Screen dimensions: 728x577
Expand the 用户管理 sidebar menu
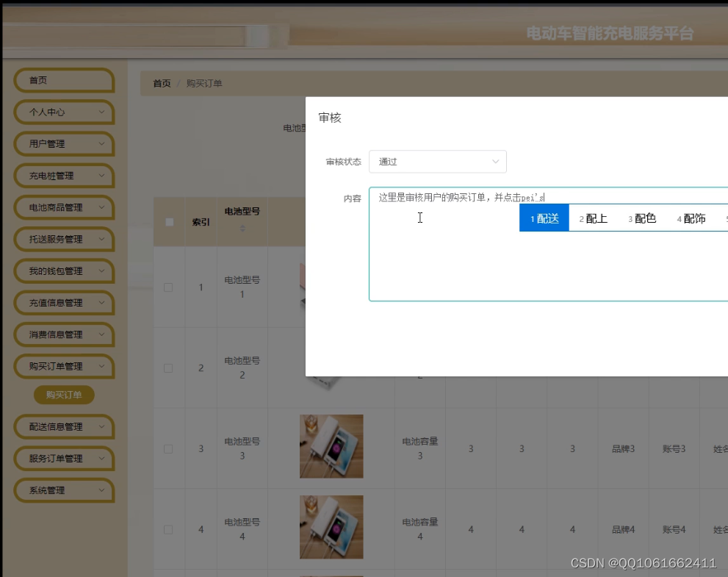[64, 144]
